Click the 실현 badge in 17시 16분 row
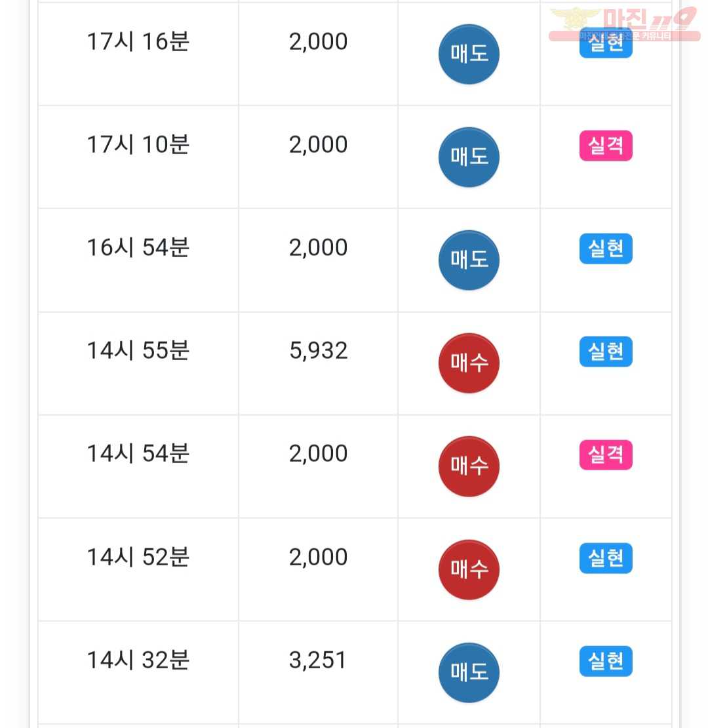708x728 pixels. pos(606,44)
